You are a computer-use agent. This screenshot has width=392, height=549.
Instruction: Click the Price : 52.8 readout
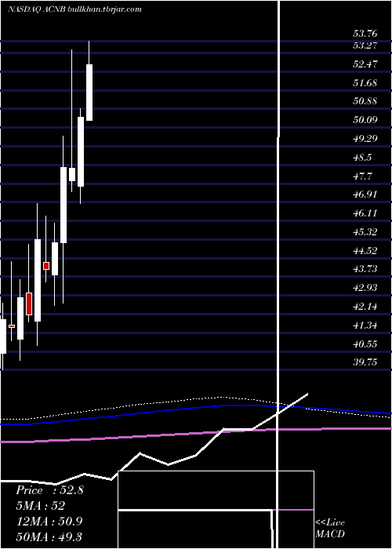click(49, 490)
